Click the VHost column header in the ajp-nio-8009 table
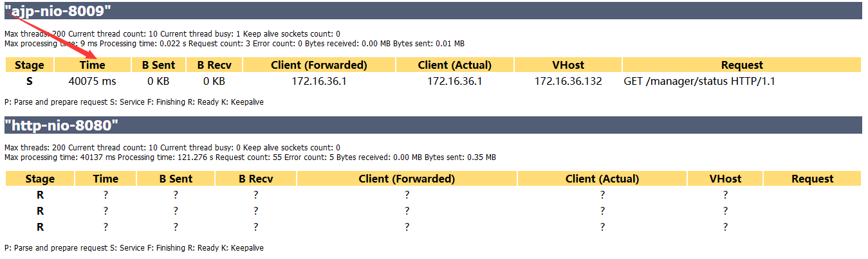This screenshot has width=868, height=259. (568, 65)
